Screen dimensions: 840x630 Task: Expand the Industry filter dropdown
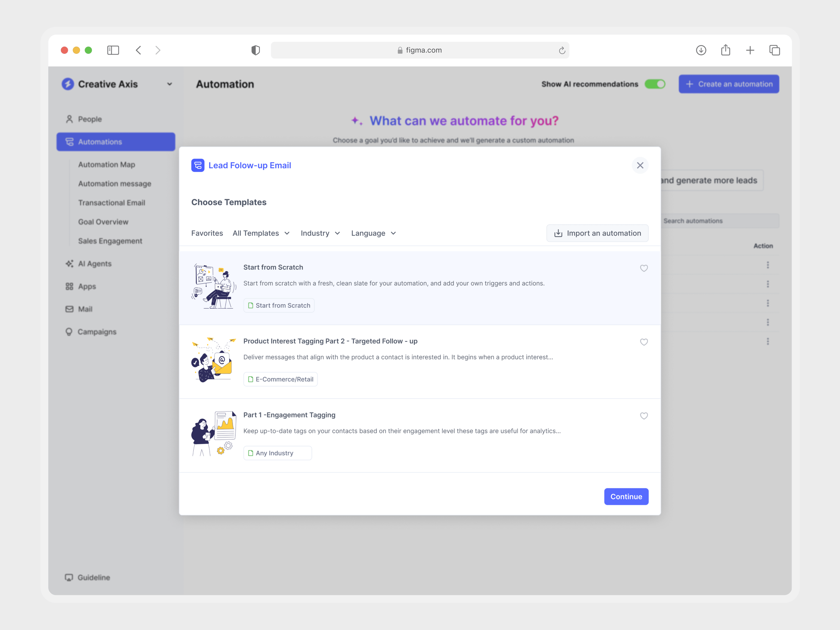[x=320, y=233]
